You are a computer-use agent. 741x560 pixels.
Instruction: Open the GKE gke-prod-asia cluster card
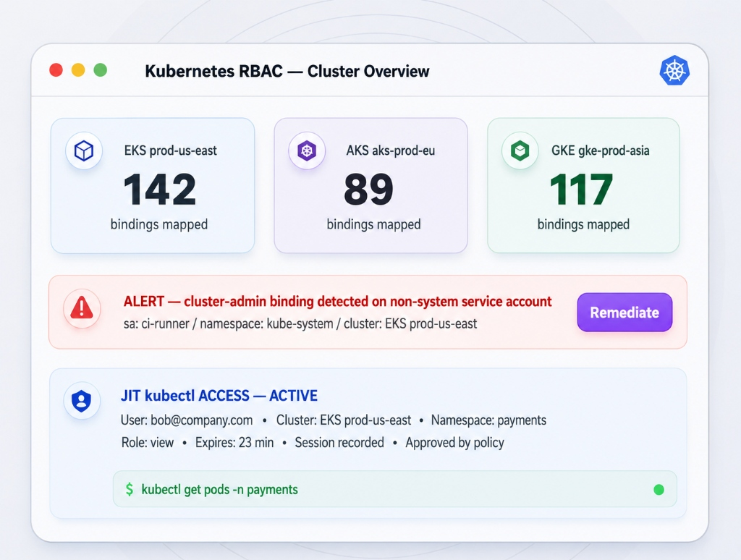point(584,185)
